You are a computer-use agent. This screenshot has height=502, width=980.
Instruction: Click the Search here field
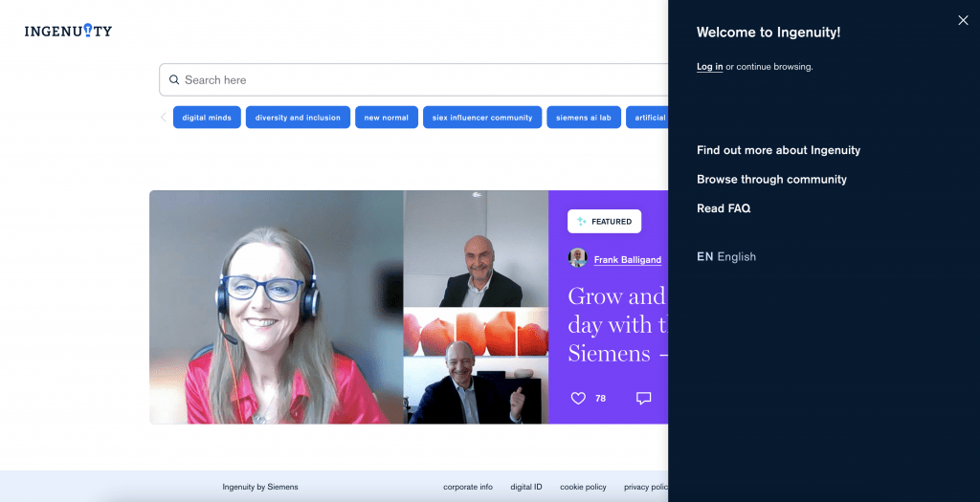click(413, 80)
